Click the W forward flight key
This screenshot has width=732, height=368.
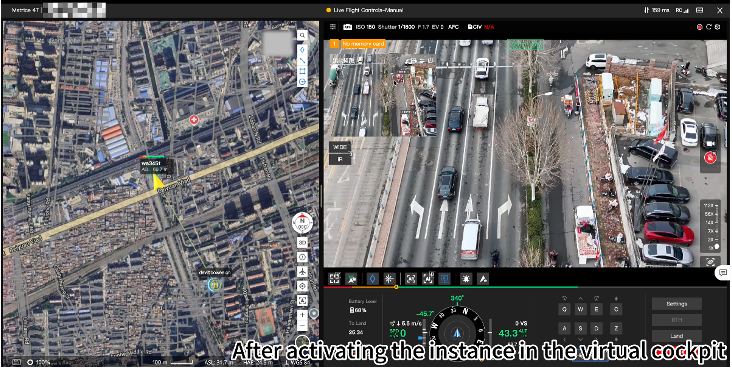click(580, 309)
